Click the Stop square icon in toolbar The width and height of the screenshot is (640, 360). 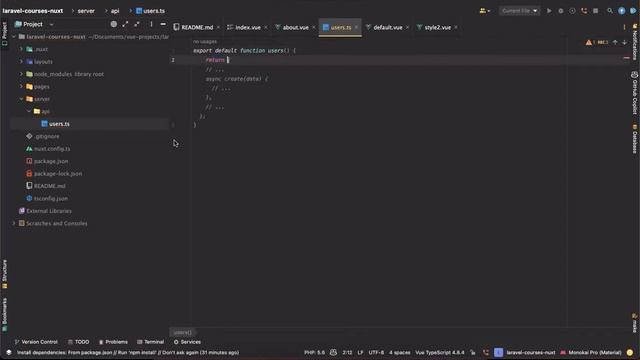[x=596, y=11]
